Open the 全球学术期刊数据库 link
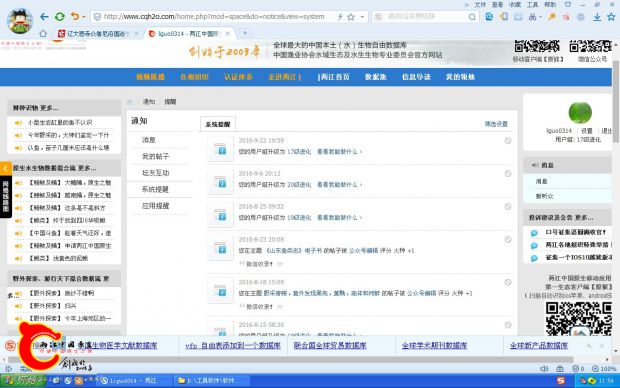 pyautogui.click(x=434, y=345)
